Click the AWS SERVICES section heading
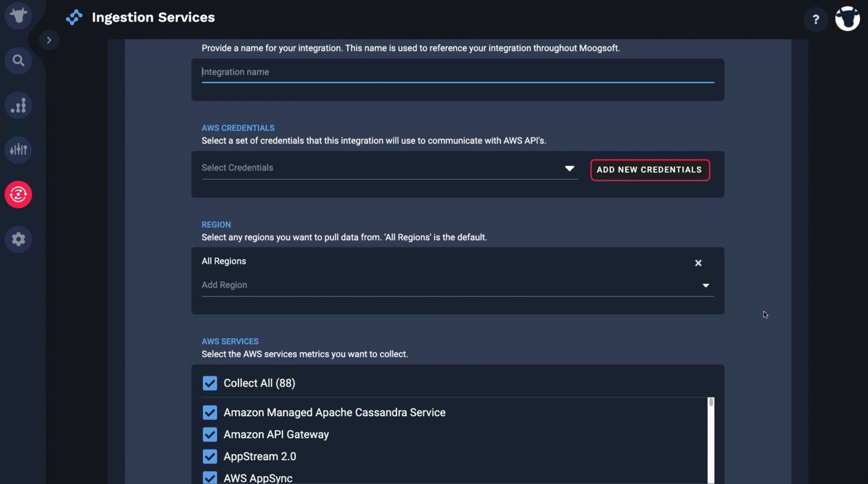The height and width of the screenshot is (484, 868). tap(230, 341)
